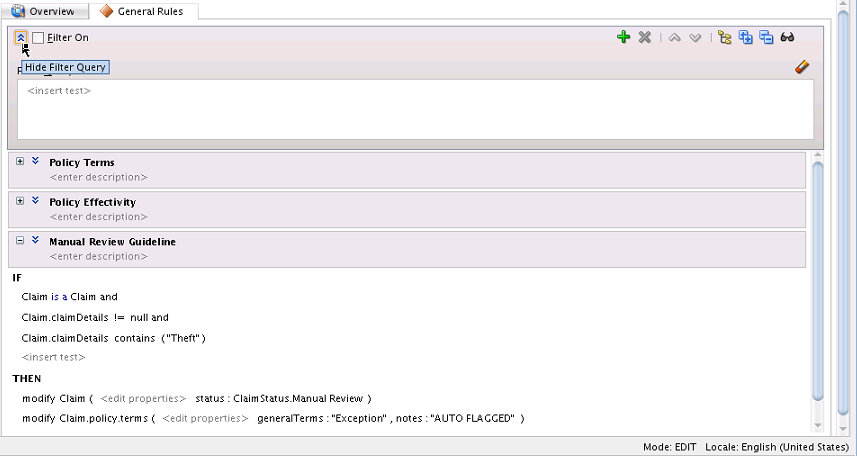Click the gray X delete rule icon

point(645,37)
